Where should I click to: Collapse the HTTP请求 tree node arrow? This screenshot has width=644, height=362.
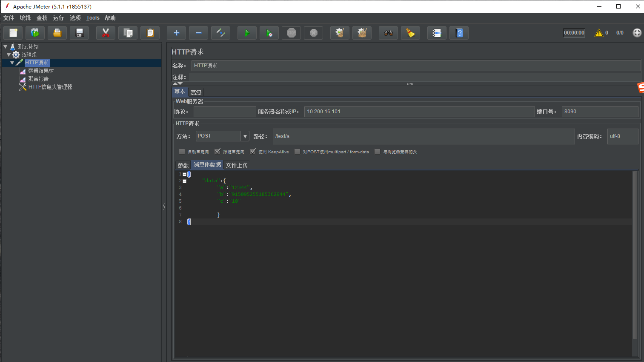[12, 63]
